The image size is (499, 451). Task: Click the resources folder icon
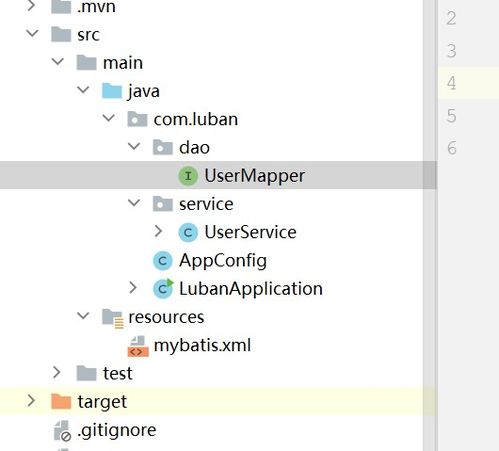[113, 318]
